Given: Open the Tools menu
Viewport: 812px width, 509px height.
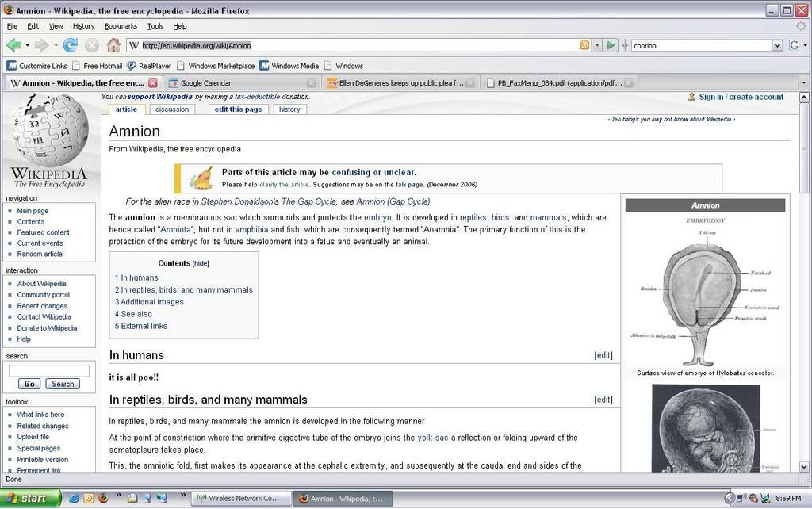Looking at the screenshot, I should (155, 26).
